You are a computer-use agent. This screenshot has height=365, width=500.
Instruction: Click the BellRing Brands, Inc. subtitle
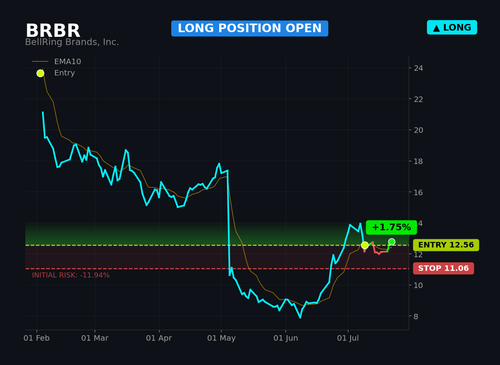[72, 42]
